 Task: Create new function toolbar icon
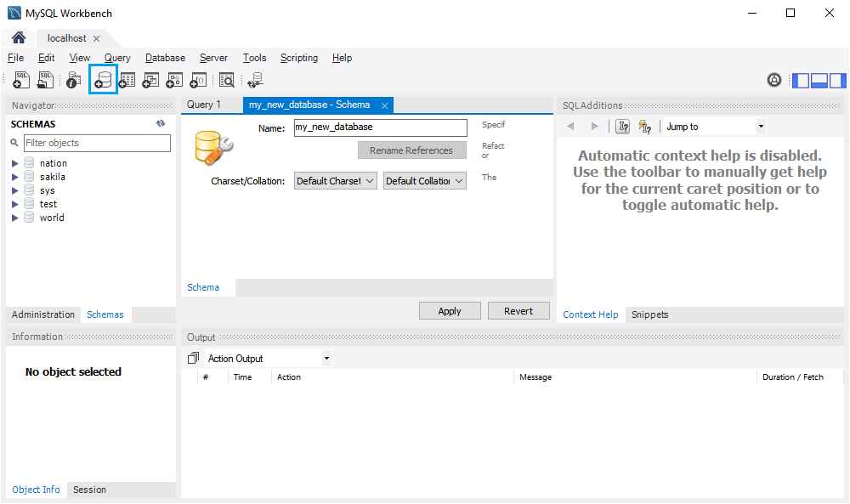(198, 80)
